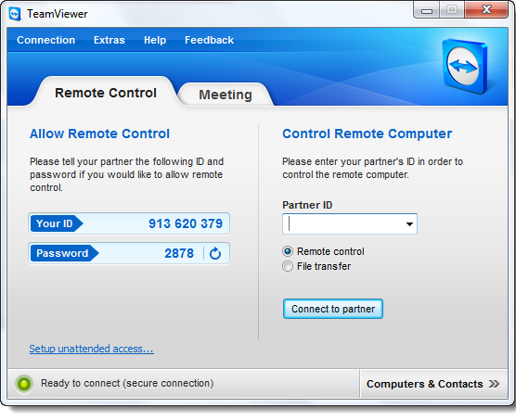This screenshot has height=420, width=516.
Task: Select the File transfer radio option
Action: coord(288,266)
